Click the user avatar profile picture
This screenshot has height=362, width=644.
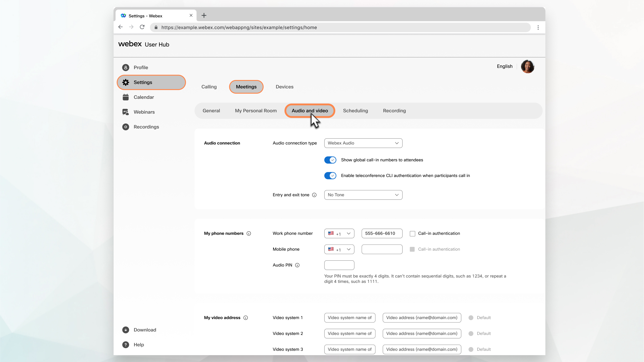point(528,66)
